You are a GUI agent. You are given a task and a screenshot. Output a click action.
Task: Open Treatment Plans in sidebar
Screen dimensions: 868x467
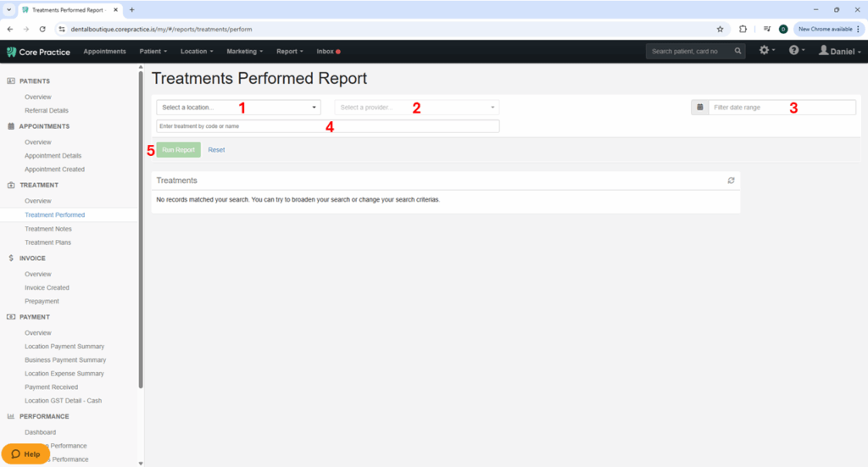tap(47, 242)
